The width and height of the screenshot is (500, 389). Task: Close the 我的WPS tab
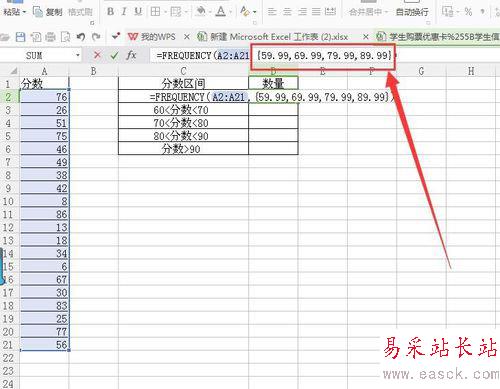187,37
